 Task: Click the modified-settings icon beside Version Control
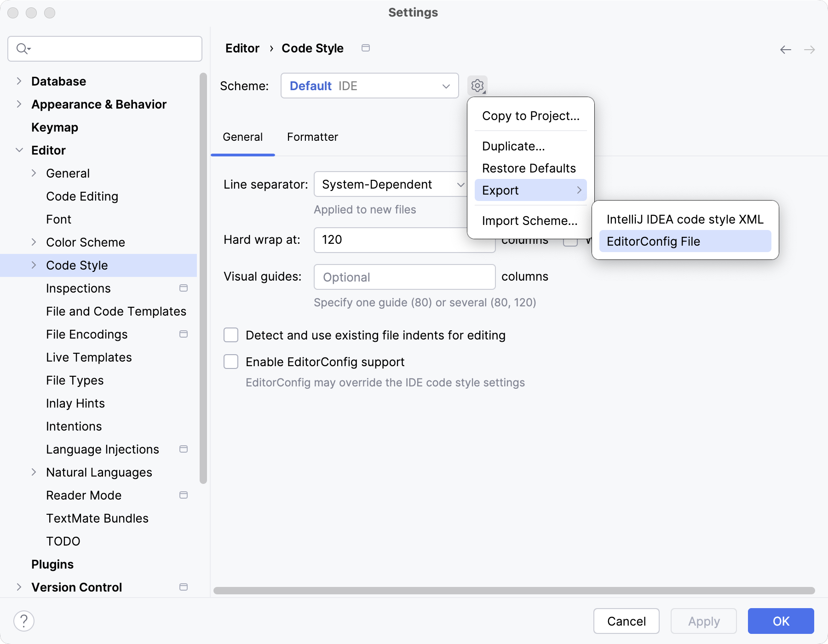pos(183,587)
